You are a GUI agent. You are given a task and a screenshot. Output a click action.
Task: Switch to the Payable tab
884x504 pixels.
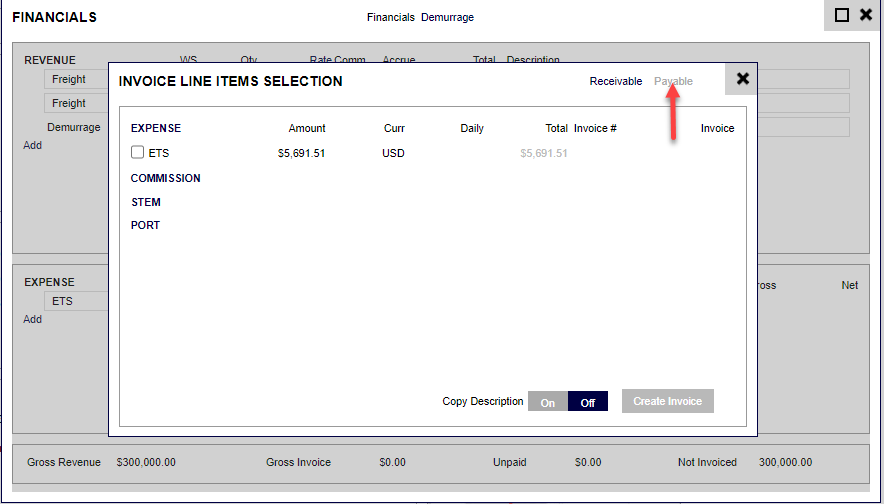[673, 81]
